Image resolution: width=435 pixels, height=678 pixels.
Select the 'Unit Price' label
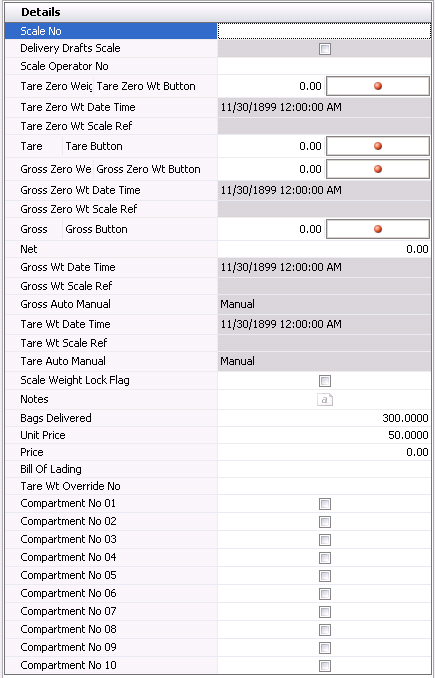coord(43,435)
